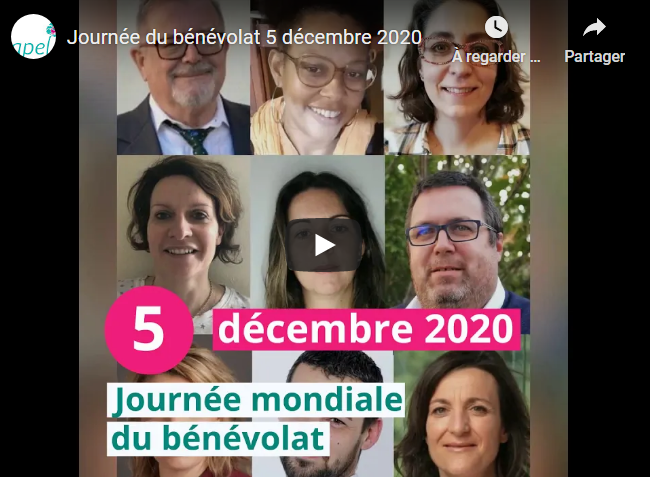Click the green 'Journée mondiale' caption

point(256,400)
